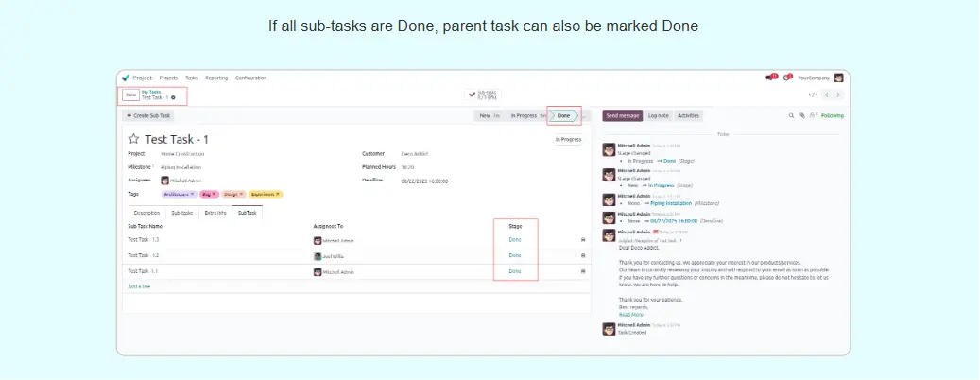Expand the Configuration menu

point(250,78)
